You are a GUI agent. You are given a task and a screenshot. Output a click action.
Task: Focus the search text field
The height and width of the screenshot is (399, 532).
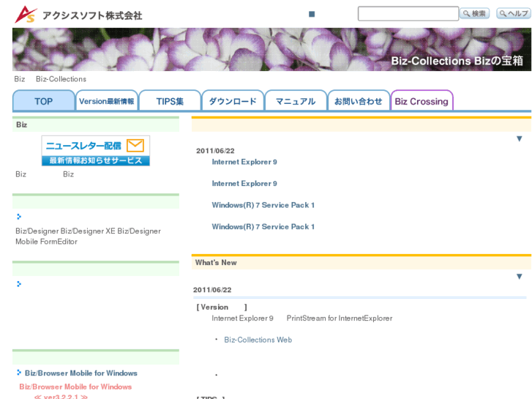pos(408,14)
